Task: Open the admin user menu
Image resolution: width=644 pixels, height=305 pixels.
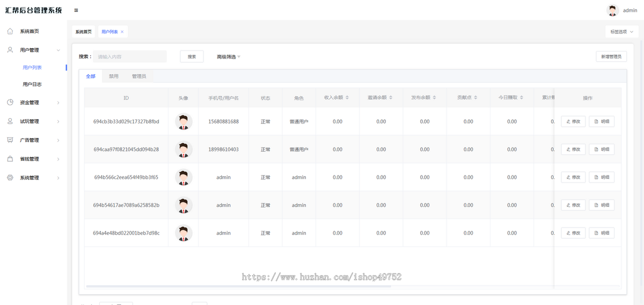Action: [x=630, y=10]
